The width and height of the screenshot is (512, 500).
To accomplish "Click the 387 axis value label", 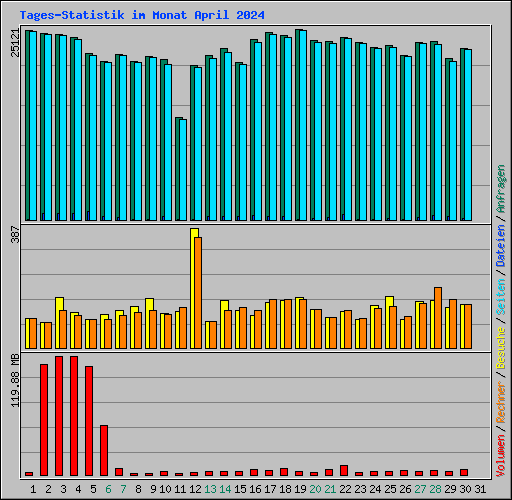I will pyautogui.click(x=15, y=234).
